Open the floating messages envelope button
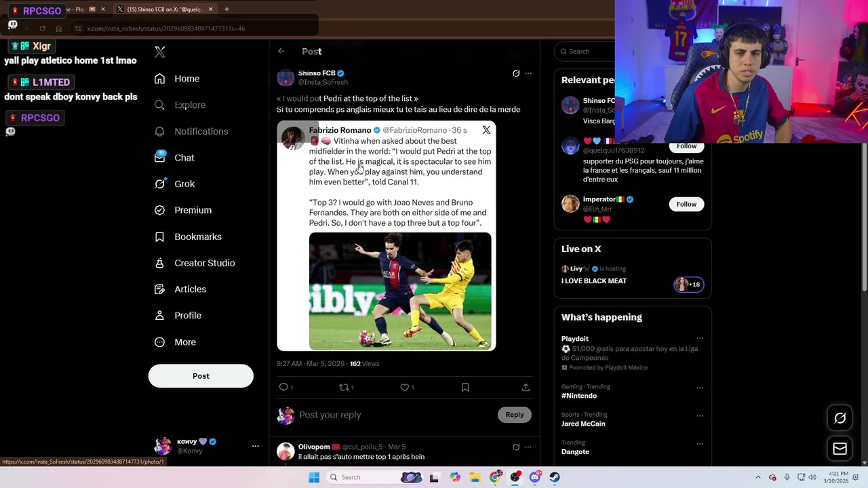The width and height of the screenshot is (868, 488). click(x=840, y=449)
